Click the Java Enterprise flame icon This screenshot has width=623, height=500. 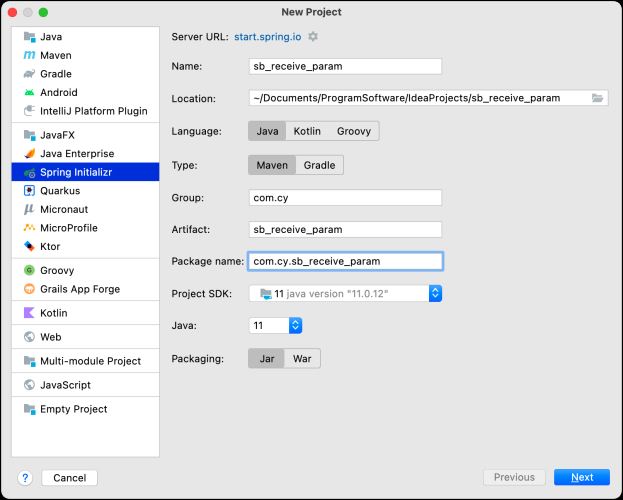click(29, 153)
